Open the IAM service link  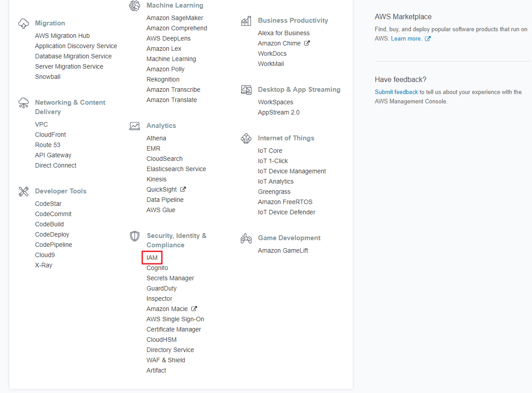tap(152, 258)
